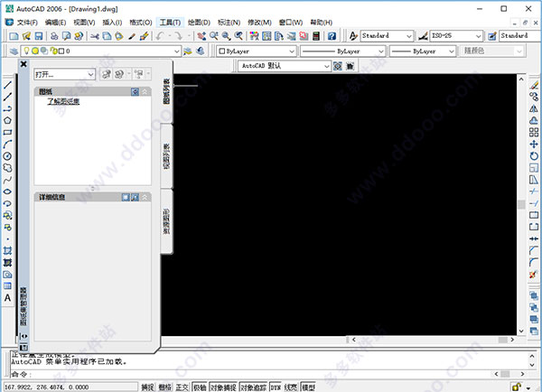Click the Workspace Settings icon
542x392 pixels.
(x=338, y=66)
